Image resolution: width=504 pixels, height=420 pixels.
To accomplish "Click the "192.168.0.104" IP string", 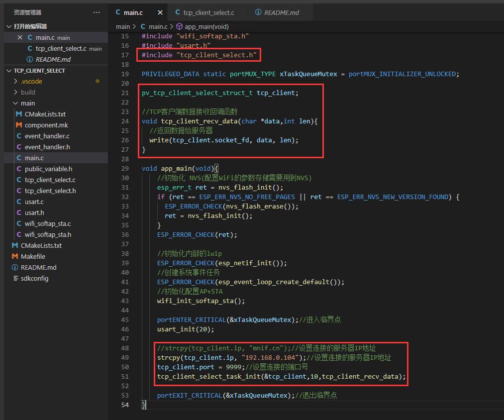I will click(x=270, y=358).
